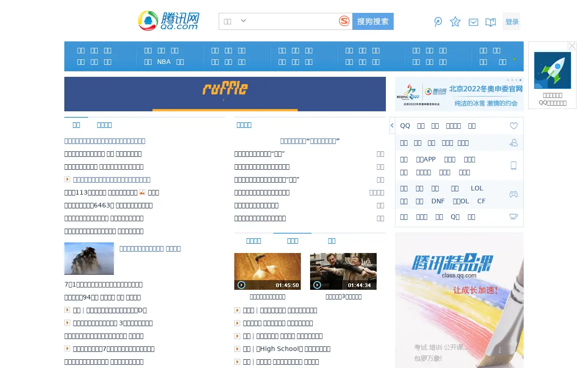This screenshot has width=588, height=368.
Task: Open the headline text containing 'High School'
Action: [x=287, y=349]
